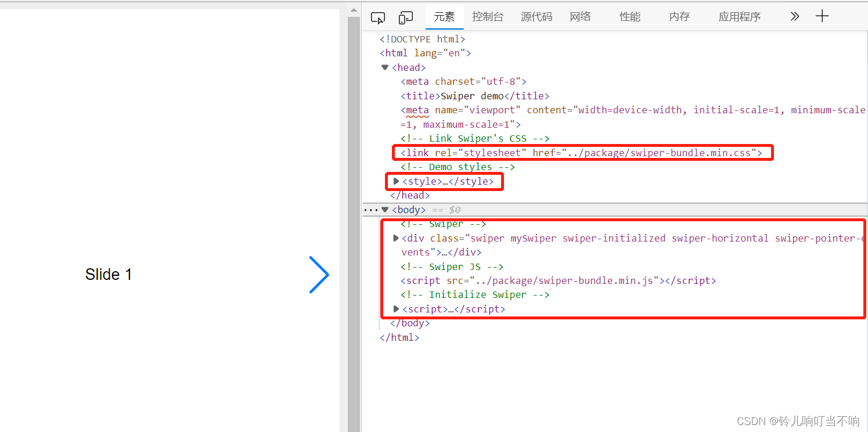Switch to the 源代码 tab
868x432 pixels.
[536, 17]
